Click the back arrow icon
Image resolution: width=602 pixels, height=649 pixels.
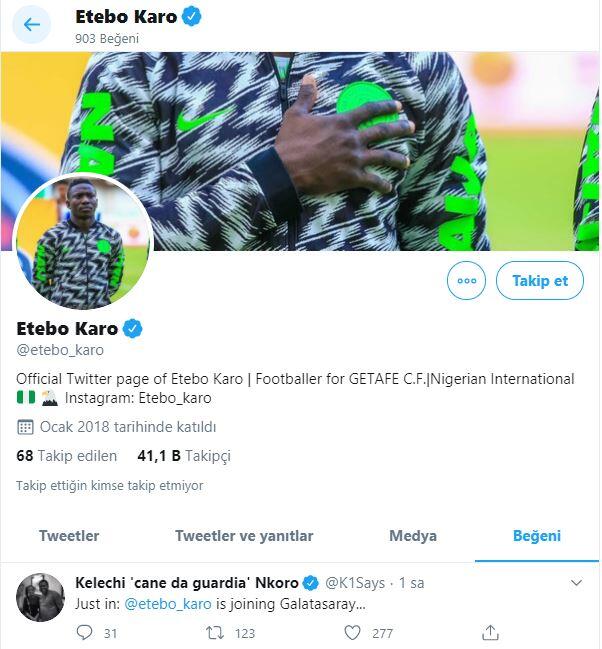pyautogui.click(x=31, y=24)
